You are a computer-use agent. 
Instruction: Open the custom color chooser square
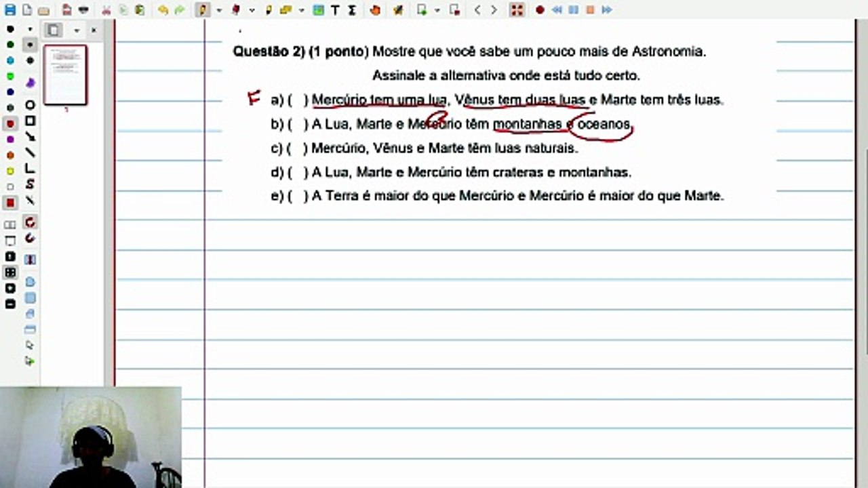click(10, 203)
